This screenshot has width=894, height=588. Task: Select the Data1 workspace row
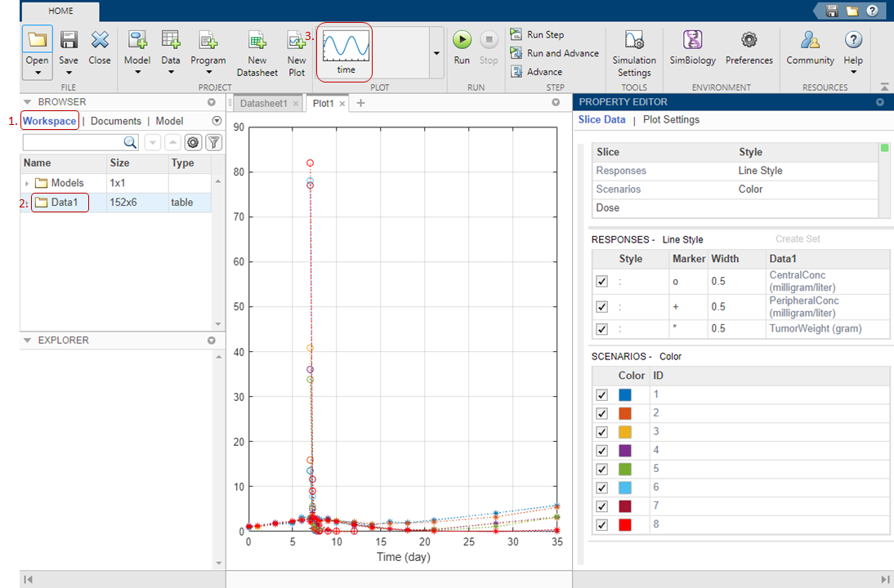pos(116,203)
